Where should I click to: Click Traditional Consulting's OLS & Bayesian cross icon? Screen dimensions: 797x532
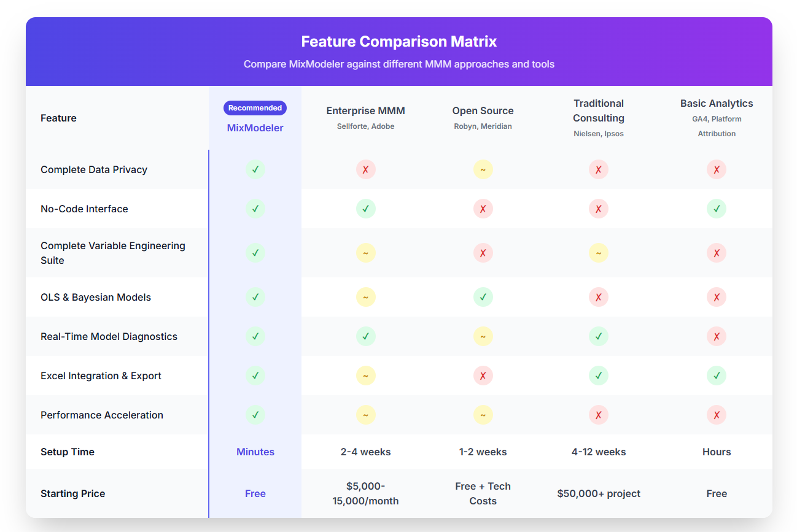tap(599, 297)
